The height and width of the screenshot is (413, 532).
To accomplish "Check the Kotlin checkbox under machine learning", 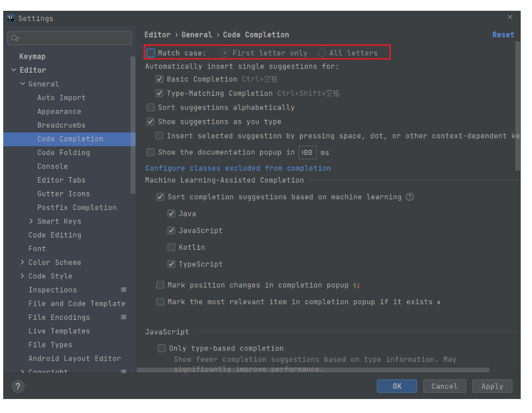I will click(171, 247).
